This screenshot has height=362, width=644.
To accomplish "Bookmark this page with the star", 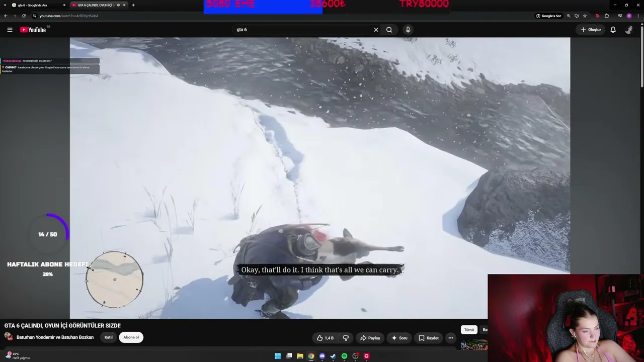I will [585, 16].
